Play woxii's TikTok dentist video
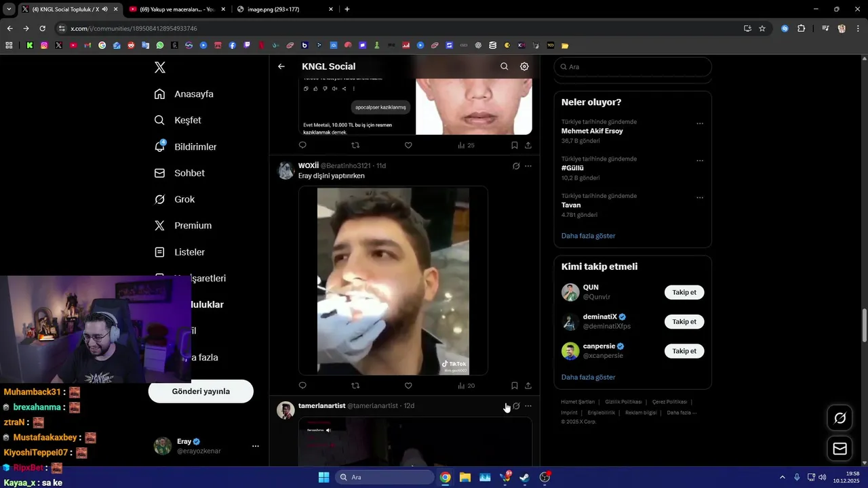This screenshot has width=868, height=488. pos(393,281)
